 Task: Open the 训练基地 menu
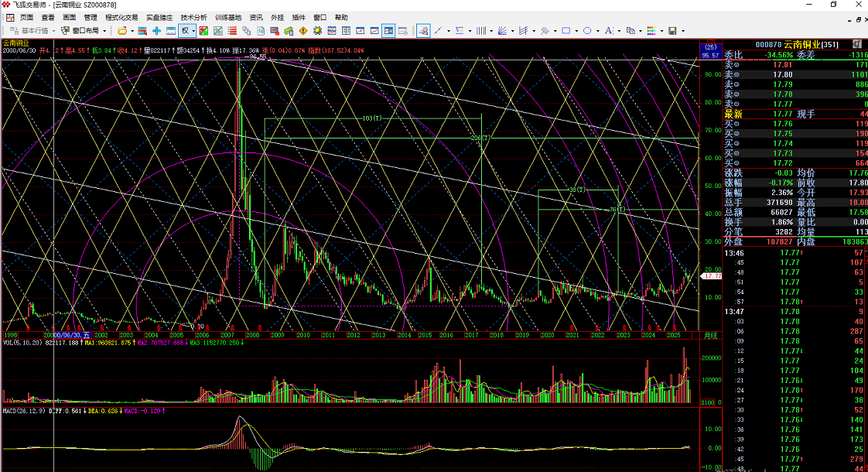228,18
